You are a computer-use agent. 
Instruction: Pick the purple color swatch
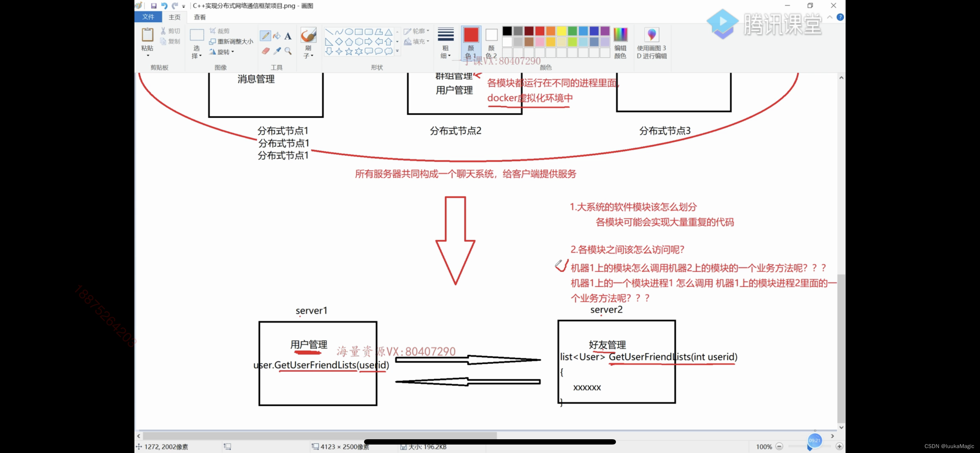(605, 31)
